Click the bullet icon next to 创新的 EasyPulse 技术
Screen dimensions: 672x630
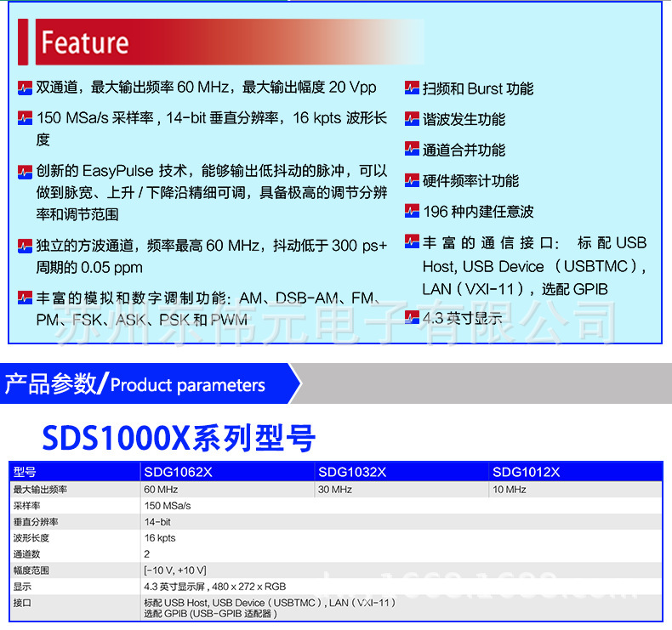click(x=25, y=172)
